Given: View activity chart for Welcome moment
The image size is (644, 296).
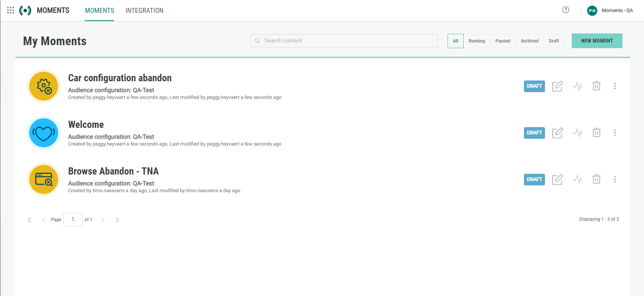Looking at the screenshot, I should [x=577, y=133].
